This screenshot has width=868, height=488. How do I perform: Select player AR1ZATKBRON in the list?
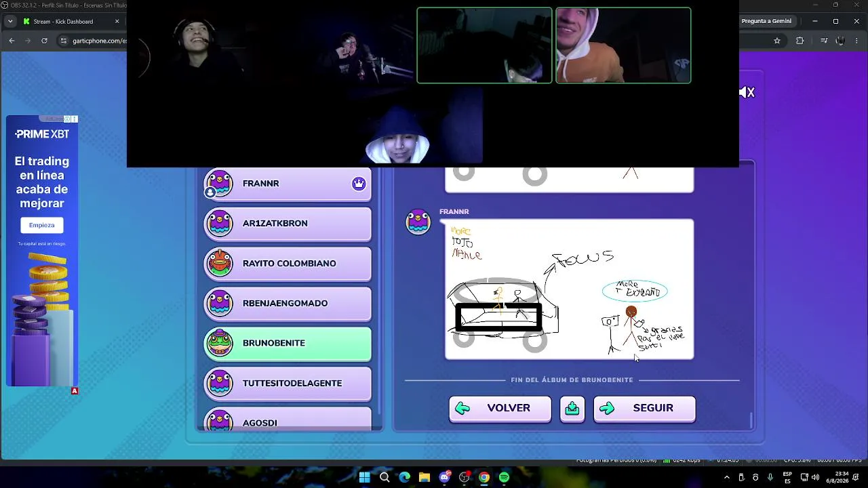(288, 224)
